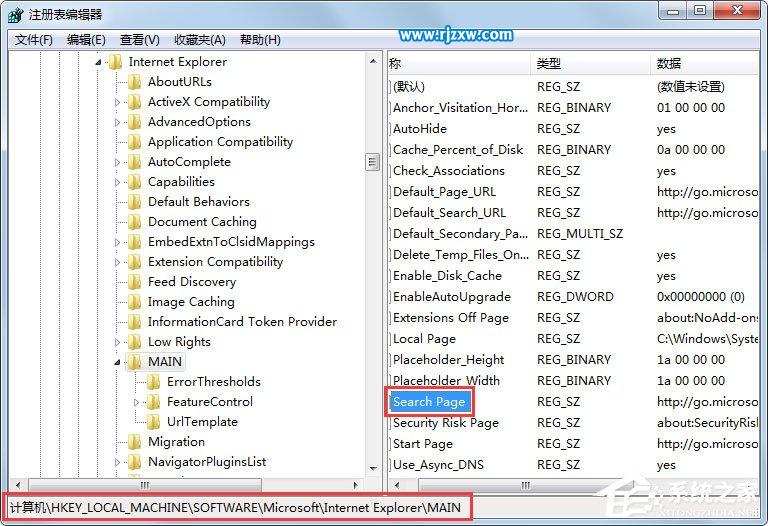Click the Registry Editor title bar icon

point(16,15)
